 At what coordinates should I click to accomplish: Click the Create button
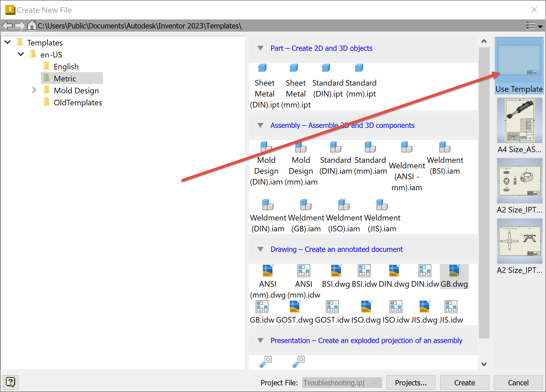(x=465, y=382)
